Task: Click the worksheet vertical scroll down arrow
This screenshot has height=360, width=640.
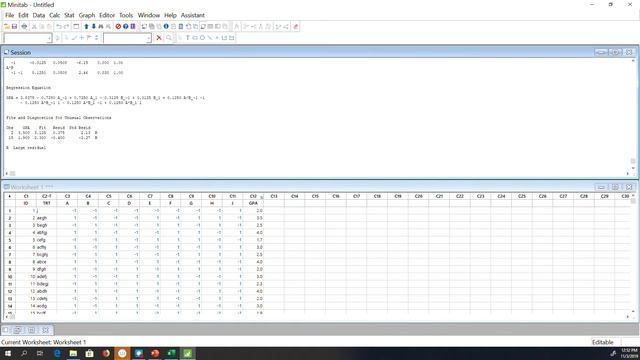Action: (x=633, y=311)
